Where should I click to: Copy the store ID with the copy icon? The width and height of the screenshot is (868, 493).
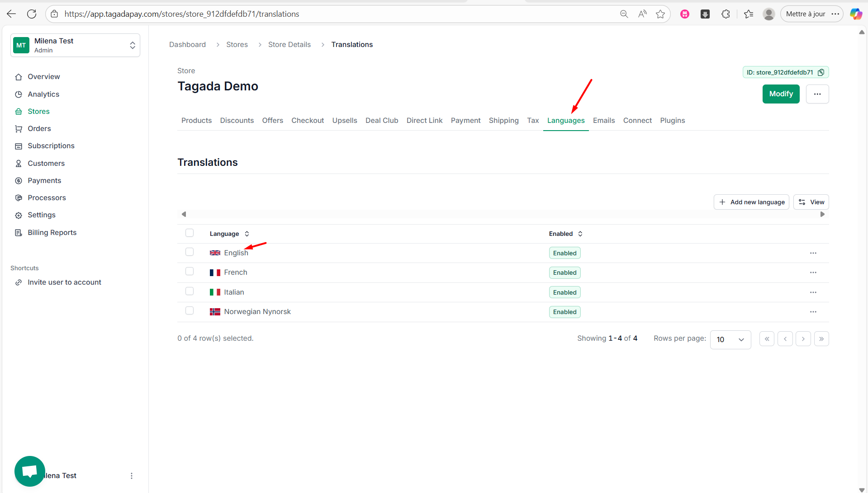(821, 72)
